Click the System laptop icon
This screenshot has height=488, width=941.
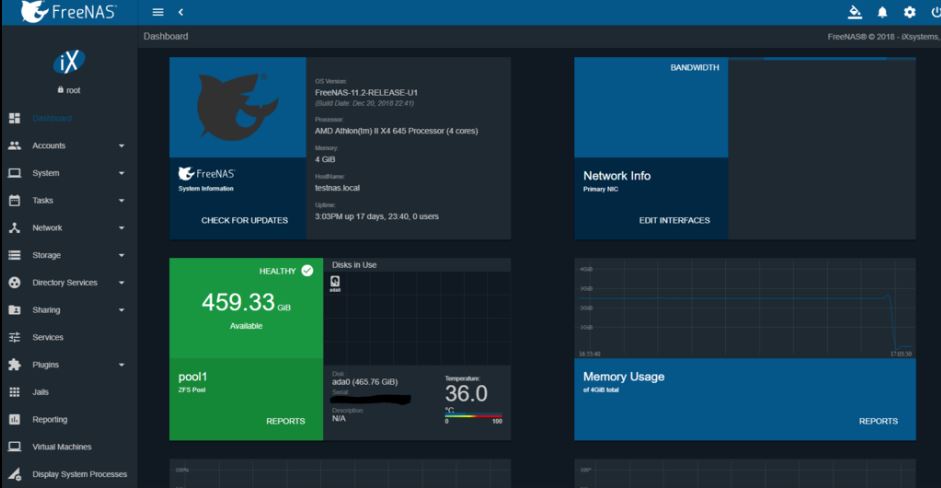coord(14,173)
